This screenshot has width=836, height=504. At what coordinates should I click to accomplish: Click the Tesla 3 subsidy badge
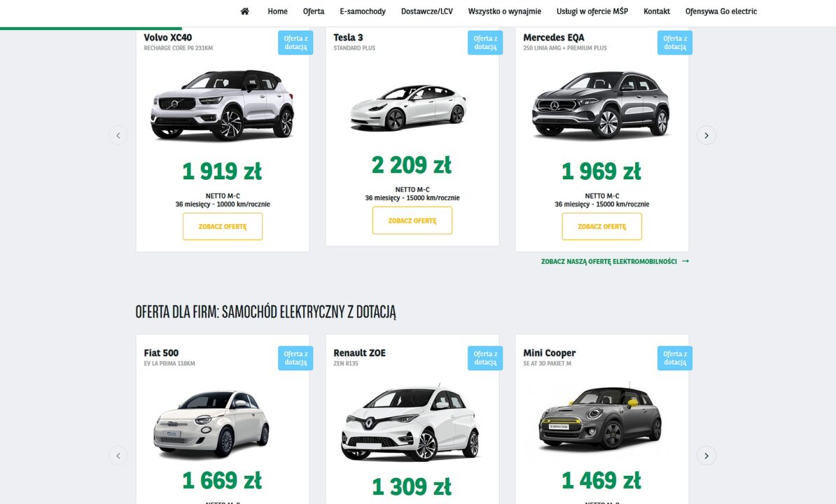pyautogui.click(x=485, y=43)
